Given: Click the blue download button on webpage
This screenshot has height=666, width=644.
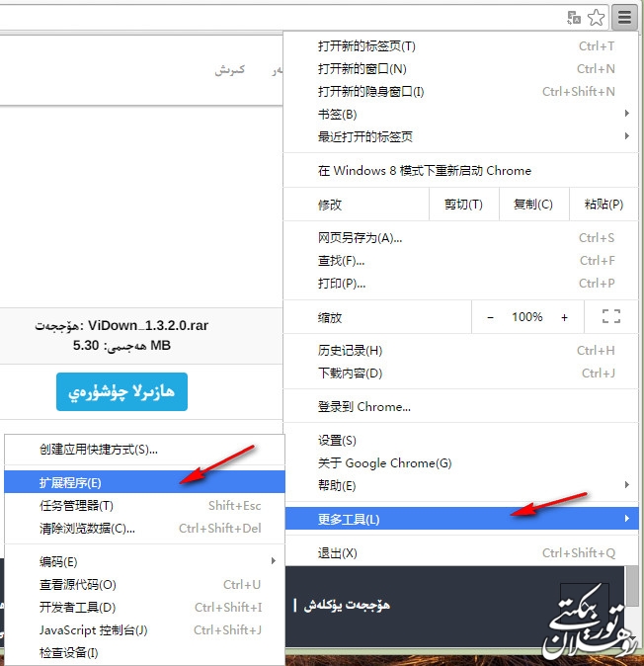Looking at the screenshot, I should [121, 391].
